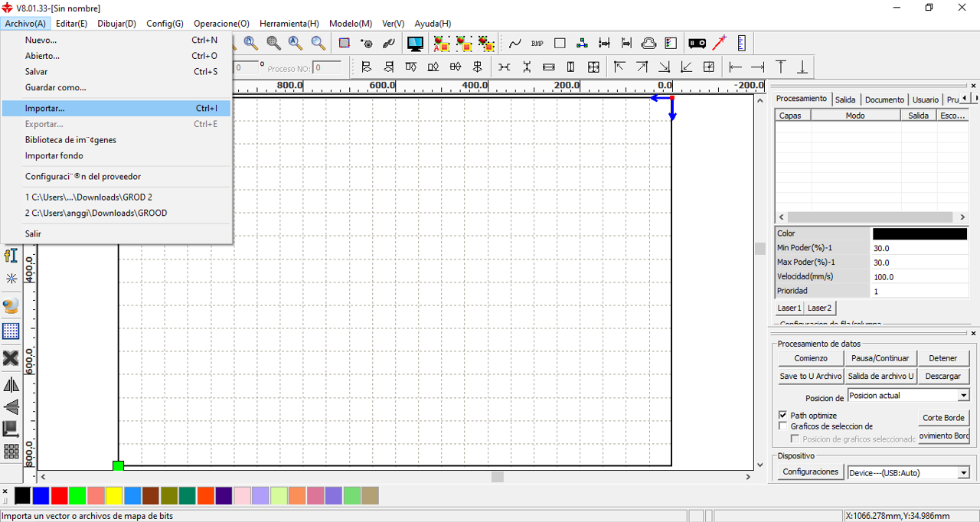980x522 pixels.
Task: Click the selection with letter A icon
Action: pos(441,44)
